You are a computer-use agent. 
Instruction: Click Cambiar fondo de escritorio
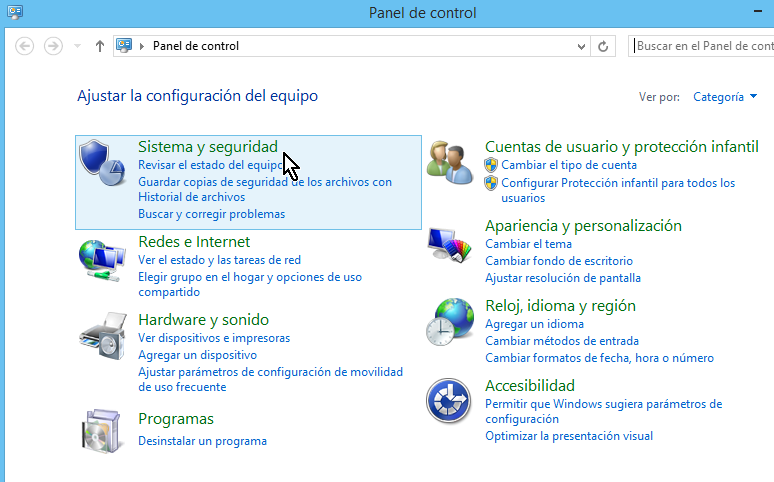pos(559,261)
